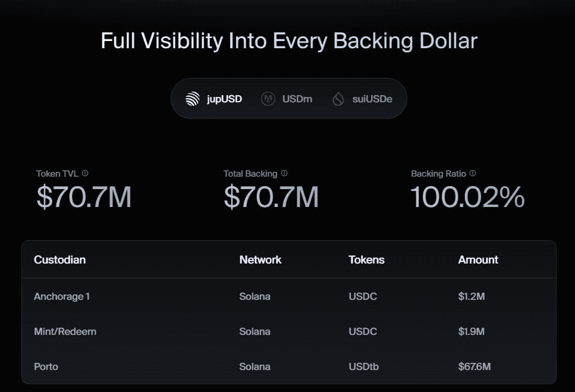Image resolution: width=575 pixels, height=392 pixels.
Task: Click the USDtb token in Porto row
Action: (x=364, y=366)
